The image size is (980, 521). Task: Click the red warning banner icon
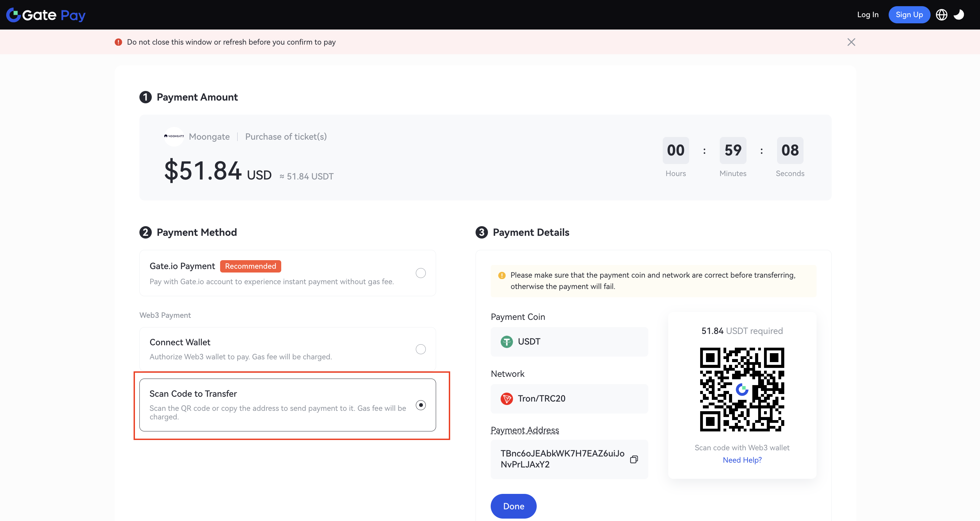(118, 42)
